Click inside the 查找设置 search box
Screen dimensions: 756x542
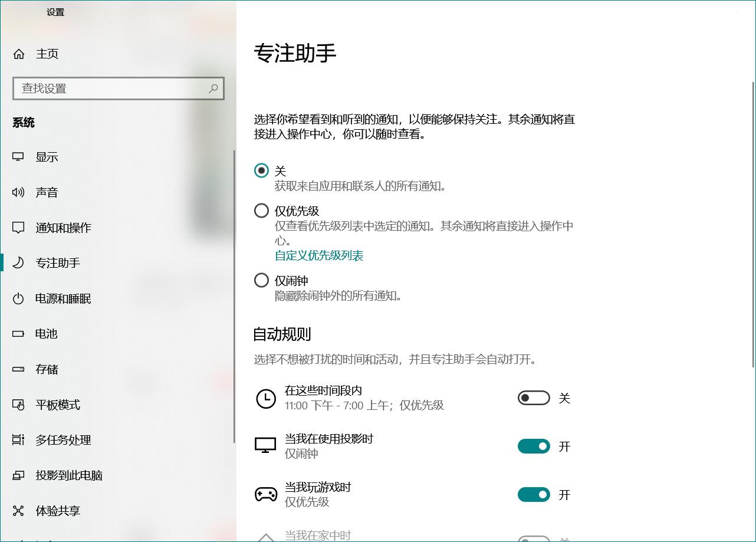coord(106,88)
